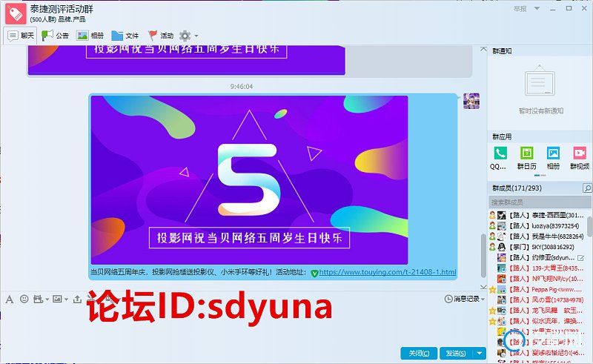Click the 群应用 page indicator dots

click(x=540, y=176)
